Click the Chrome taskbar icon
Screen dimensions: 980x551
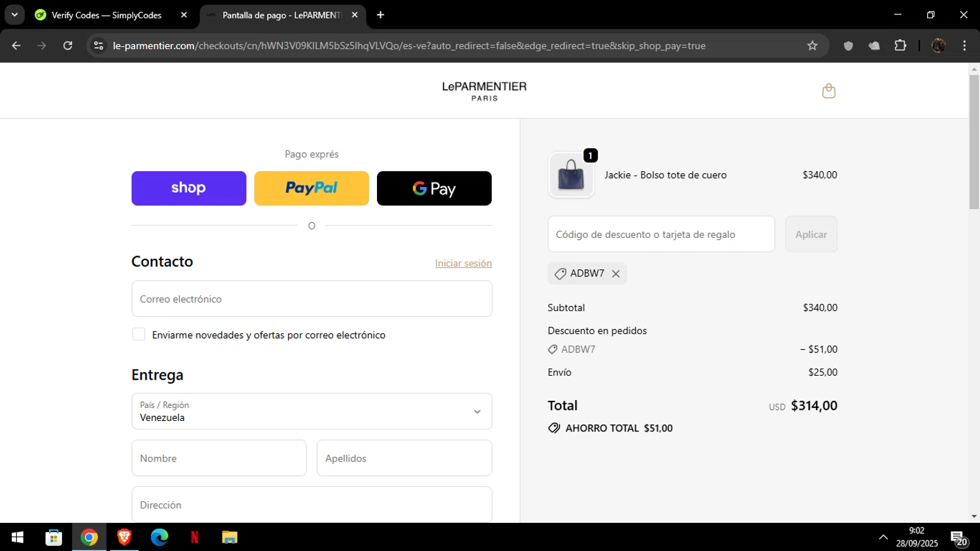click(x=89, y=537)
